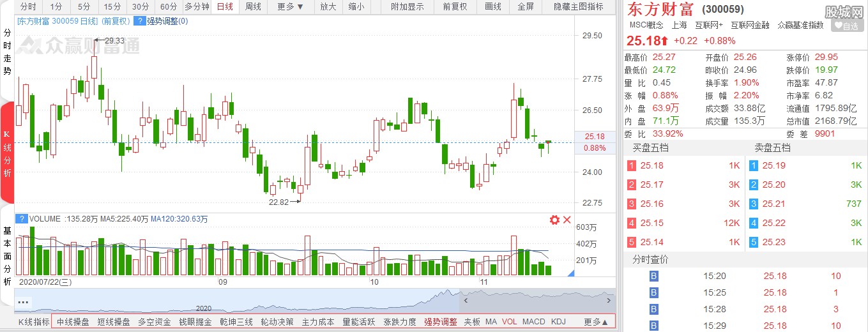
Task: Switch to 60分 interval tab
Action: tap(169, 7)
